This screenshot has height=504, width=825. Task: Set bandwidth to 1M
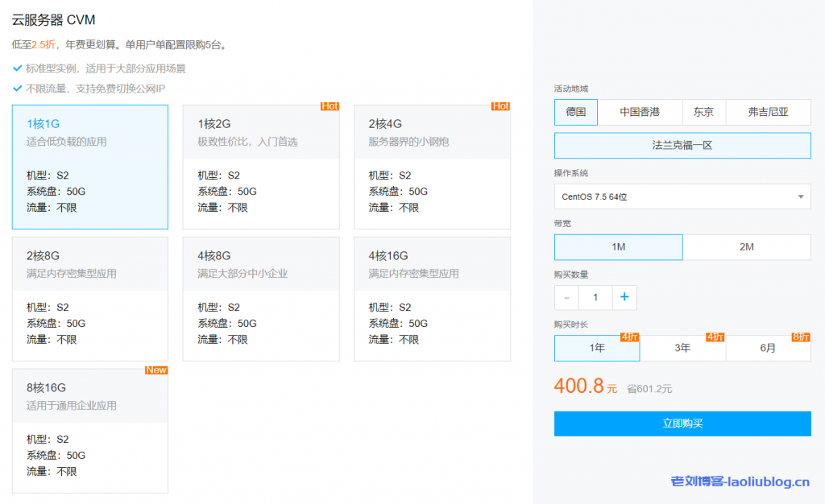(x=618, y=247)
